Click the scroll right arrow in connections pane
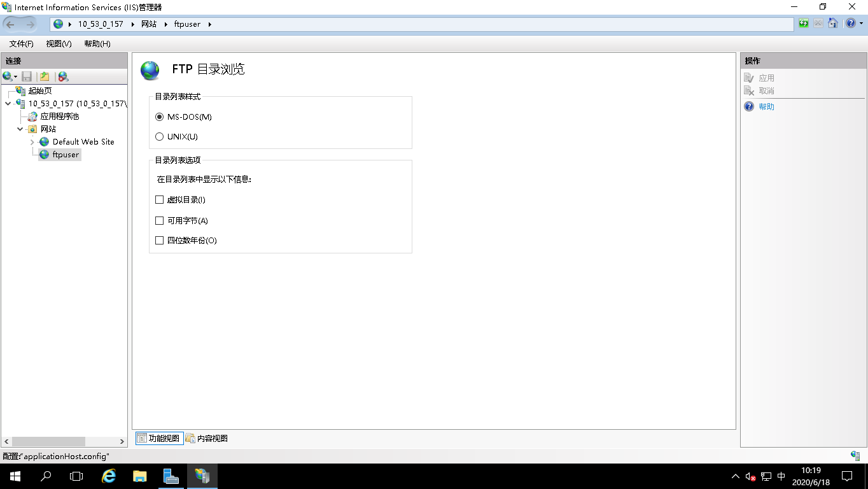 pos(122,441)
